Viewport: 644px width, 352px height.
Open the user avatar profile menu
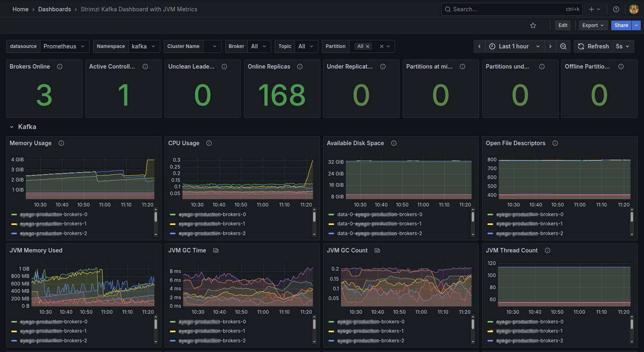(x=634, y=9)
